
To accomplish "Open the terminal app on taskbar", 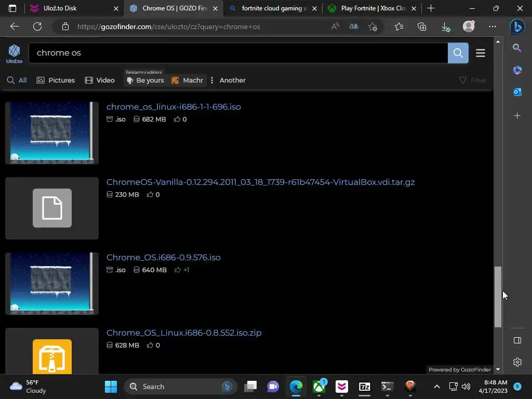I will point(387,387).
